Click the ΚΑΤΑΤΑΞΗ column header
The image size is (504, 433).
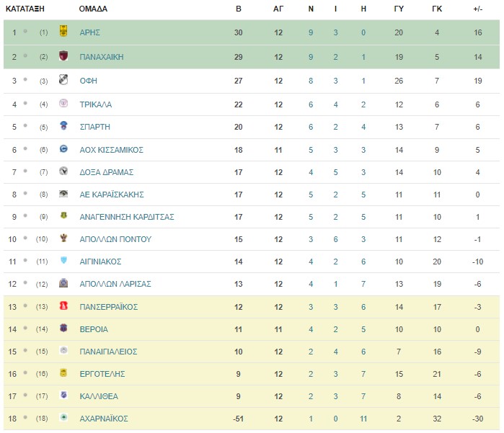[25, 9]
